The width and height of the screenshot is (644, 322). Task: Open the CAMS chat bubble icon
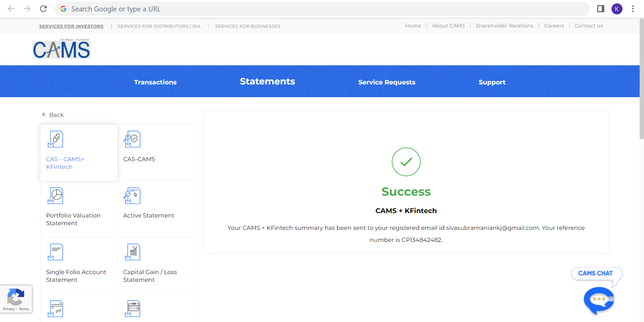pyautogui.click(x=599, y=301)
